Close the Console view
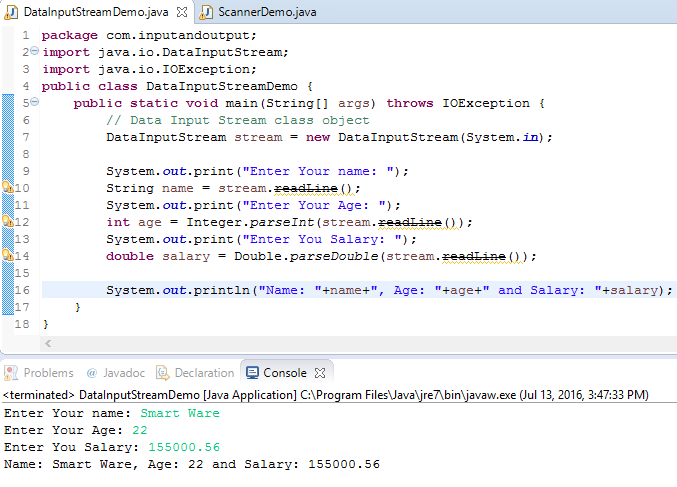The width and height of the screenshot is (677, 487). point(320,373)
